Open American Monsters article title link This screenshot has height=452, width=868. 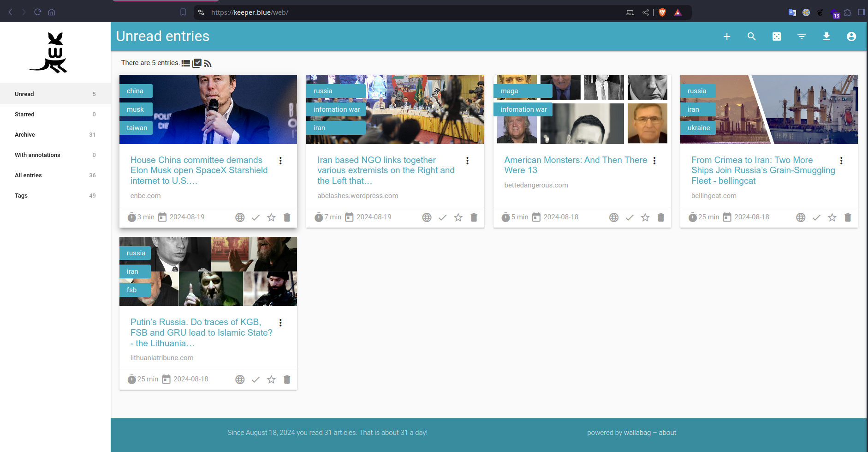click(x=576, y=165)
